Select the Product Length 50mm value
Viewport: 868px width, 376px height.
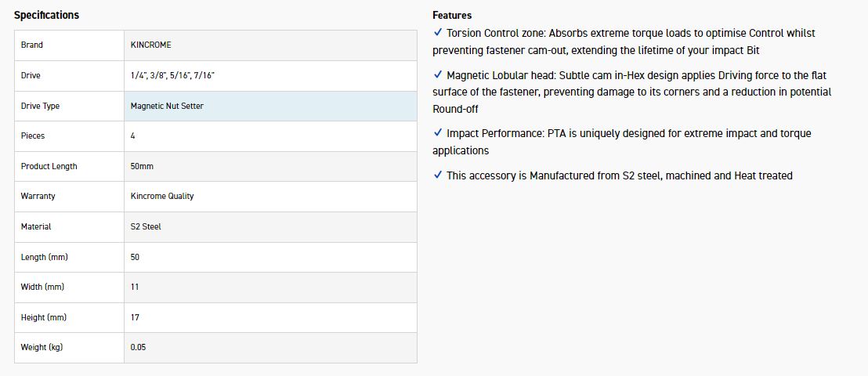pyautogui.click(x=143, y=167)
